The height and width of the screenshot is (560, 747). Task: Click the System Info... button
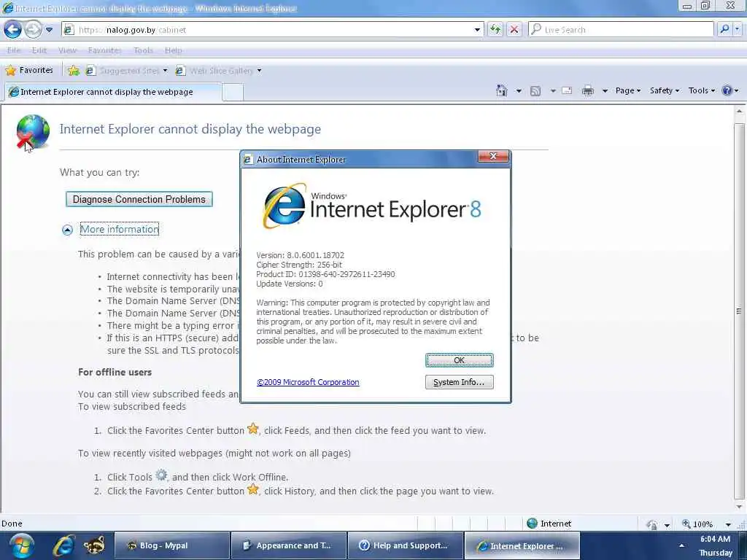tap(460, 382)
